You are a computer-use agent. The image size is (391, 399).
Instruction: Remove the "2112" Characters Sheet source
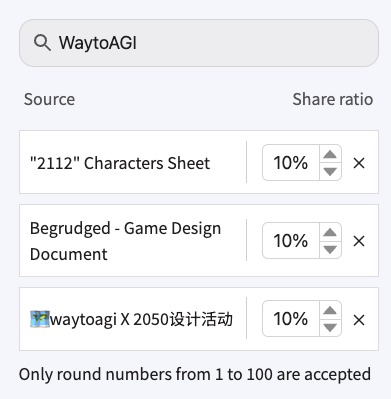coord(359,163)
